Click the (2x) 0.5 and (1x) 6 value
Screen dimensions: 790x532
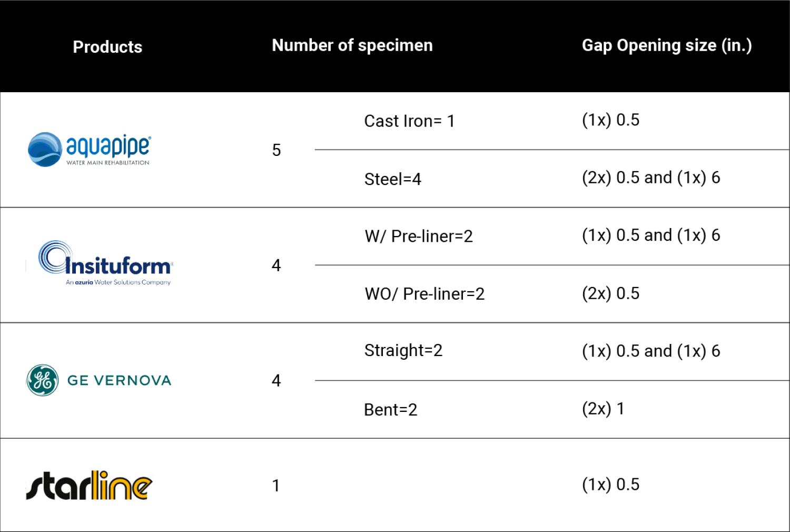(x=651, y=178)
